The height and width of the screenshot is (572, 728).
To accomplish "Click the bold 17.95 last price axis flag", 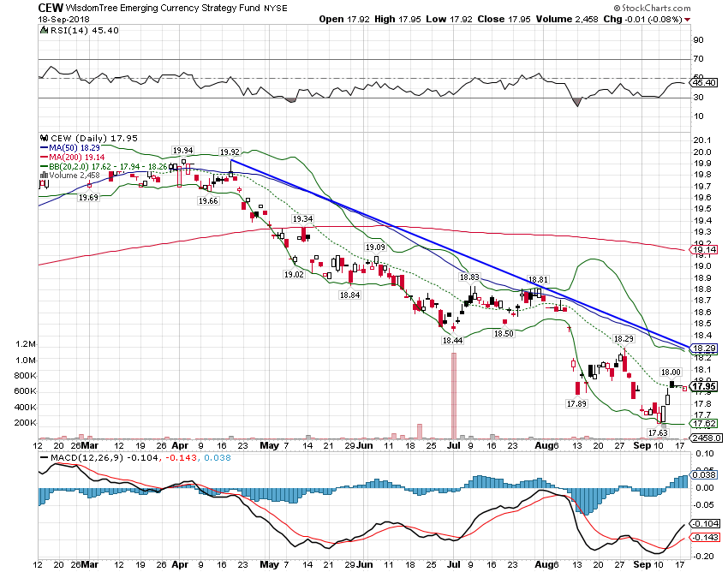I will click(704, 386).
